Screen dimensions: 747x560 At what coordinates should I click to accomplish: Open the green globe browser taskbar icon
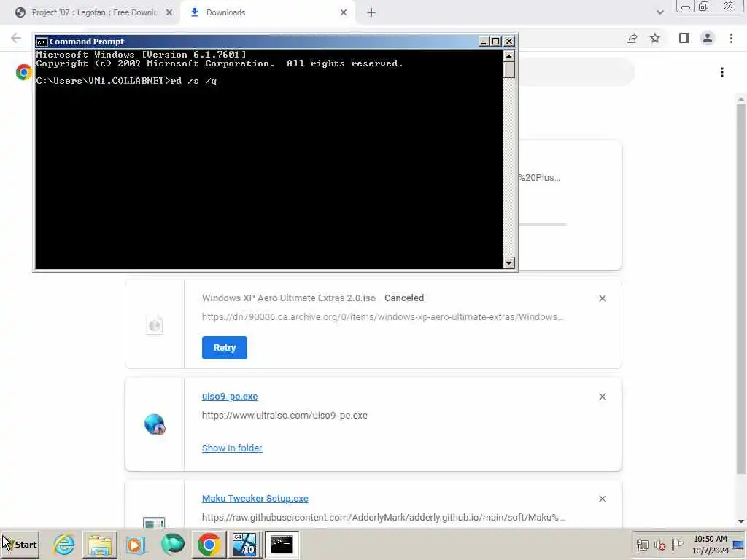[172, 544]
